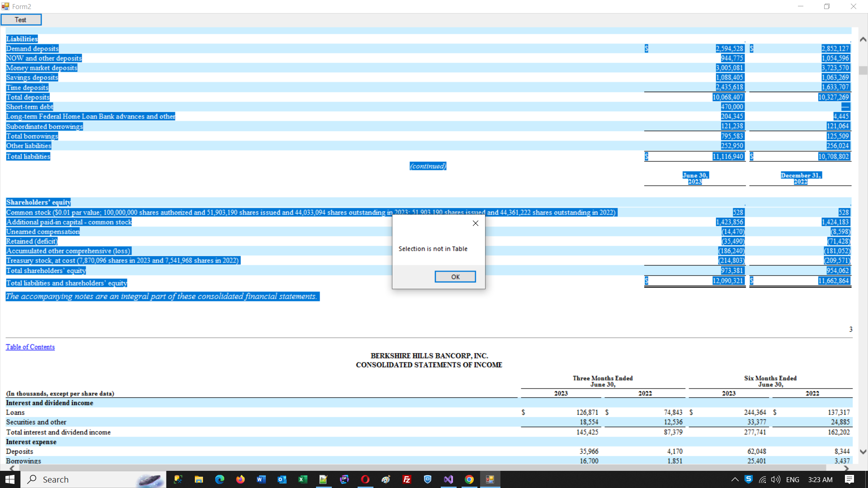Click the 'Other liabilities' label

(28, 146)
